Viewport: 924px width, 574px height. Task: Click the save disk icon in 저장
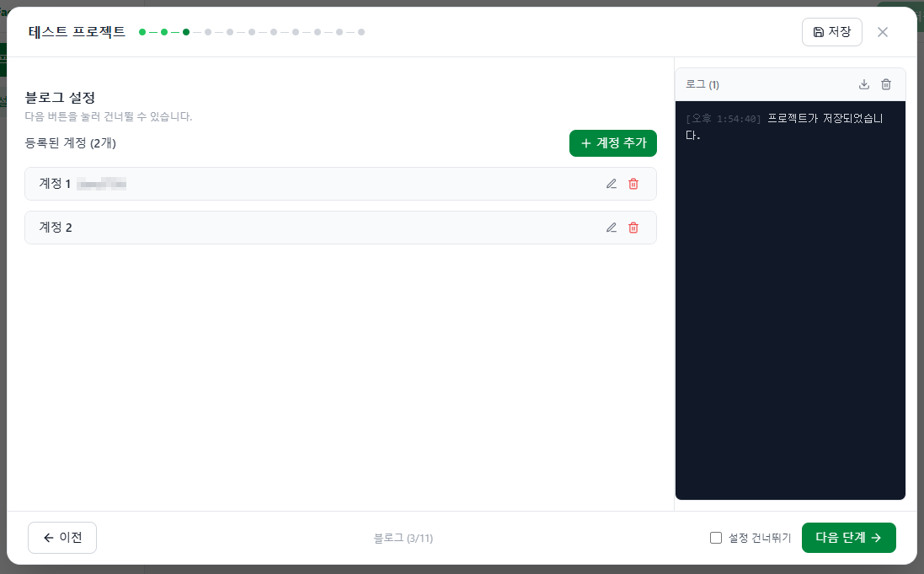tap(819, 32)
